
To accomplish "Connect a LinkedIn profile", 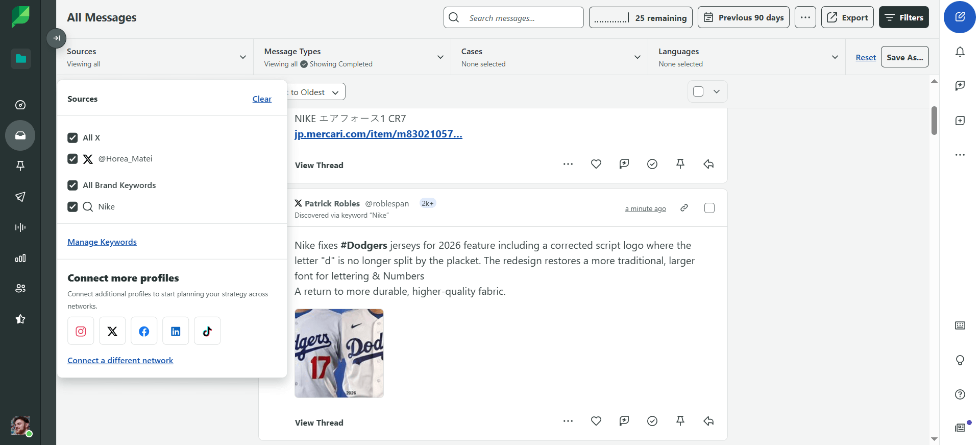I will tap(176, 331).
